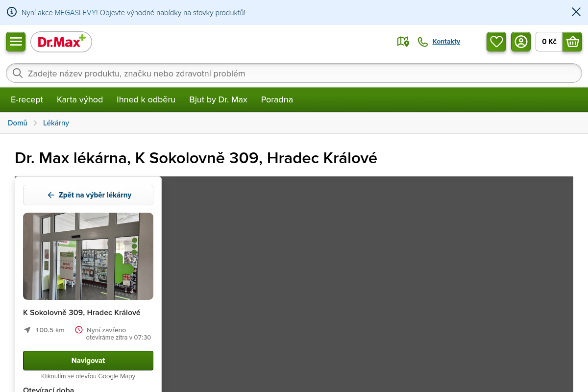Click the Otevírací doba heading
This screenshot has height=392, width=588.
(x=49, y=390)
